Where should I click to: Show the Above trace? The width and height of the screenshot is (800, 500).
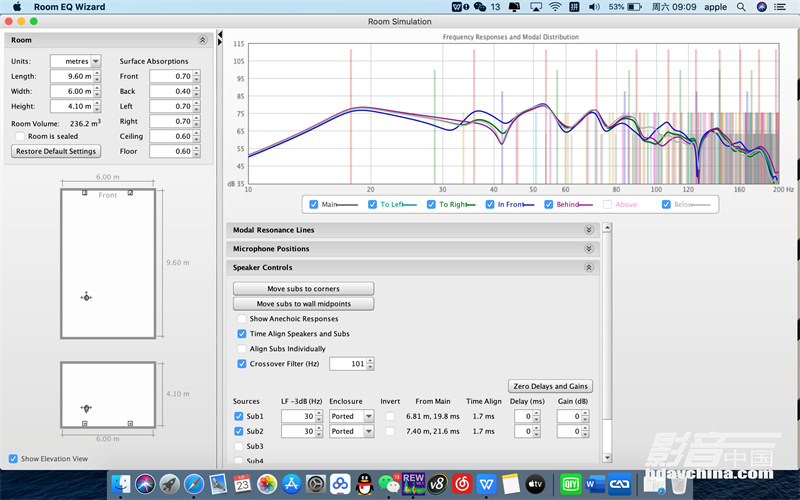pos(607,204)
